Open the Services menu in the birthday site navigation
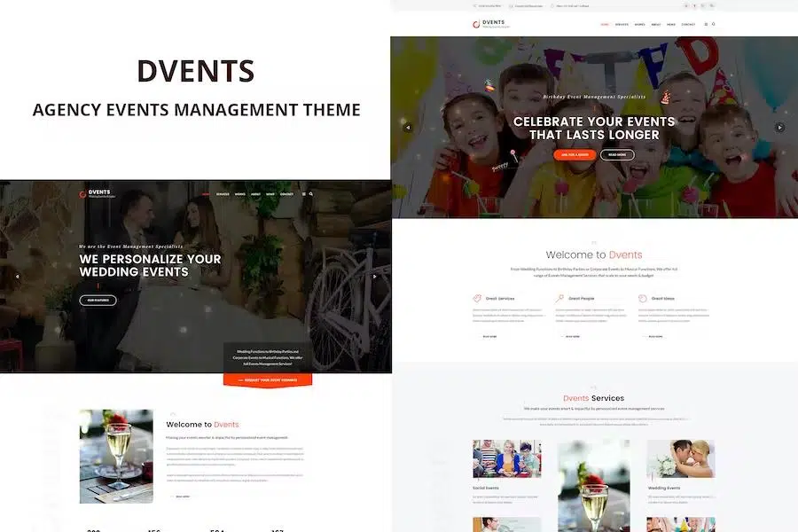The width and height of the screenshot is (798, 532). pyautogui.click(x=622, y=24)
